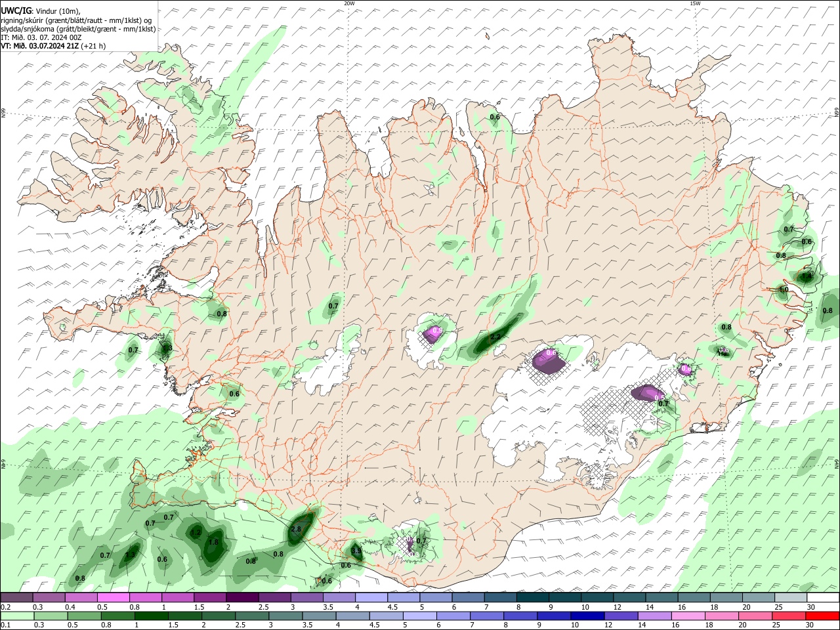Click the white swatch at snow value 30

[x=823, y=597]
